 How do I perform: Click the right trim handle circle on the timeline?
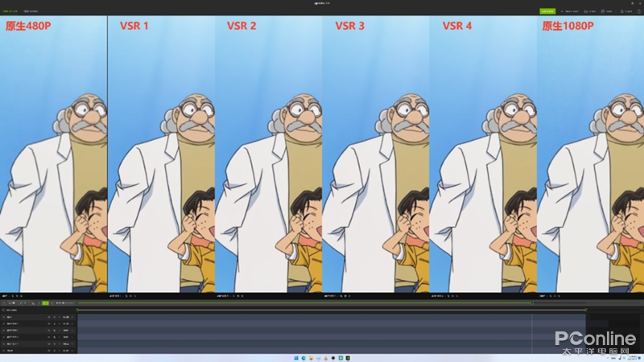(x=586, y=310)
